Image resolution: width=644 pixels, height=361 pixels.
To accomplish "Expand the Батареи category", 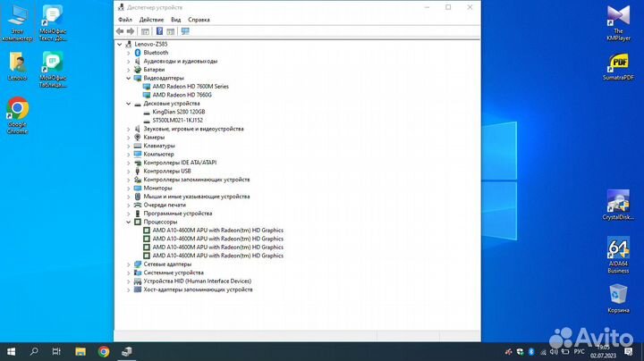I will pyautogui.click(x=128, y=70).
